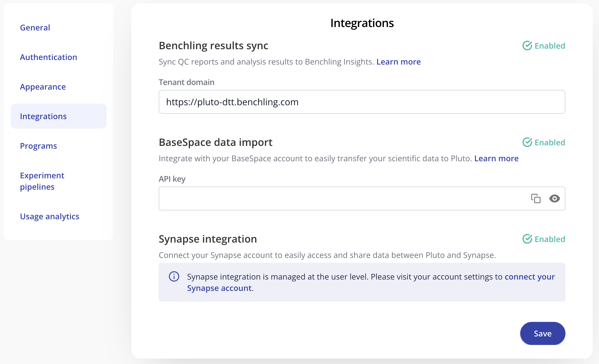Copy the BaseSpace API key
This screenshot has width=599, height=364.
pyautogui.click(x=536, y=198)
